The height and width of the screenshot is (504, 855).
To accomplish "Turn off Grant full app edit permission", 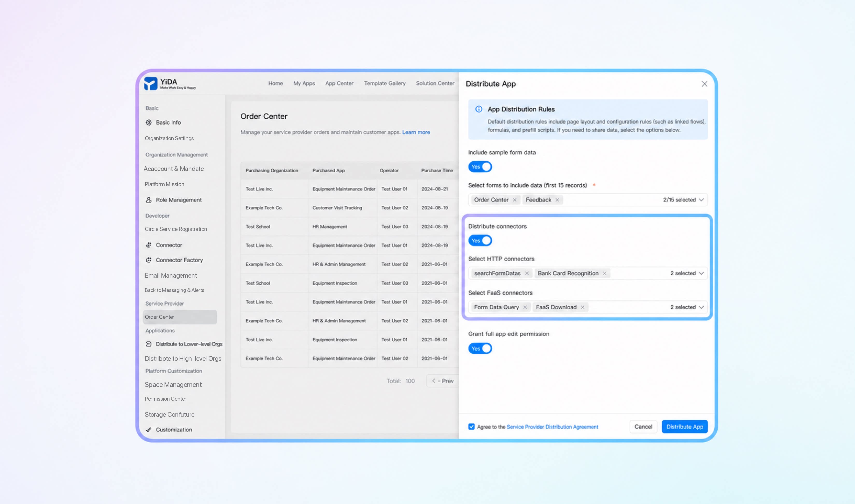I will [480, 348].
